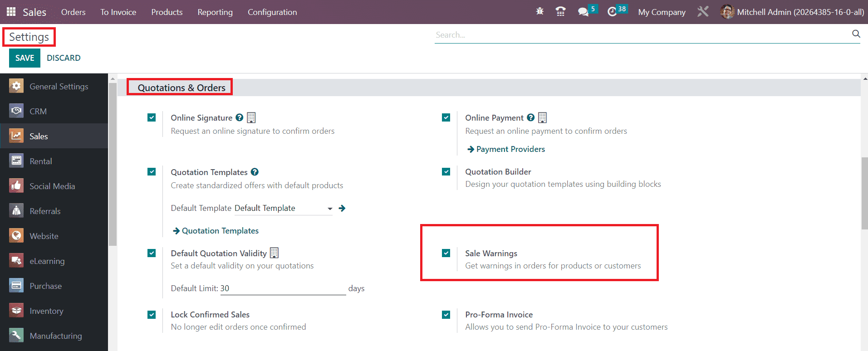Select CRM in the settings sidebar
Screen dimensions: 868x351
(38, 112)
